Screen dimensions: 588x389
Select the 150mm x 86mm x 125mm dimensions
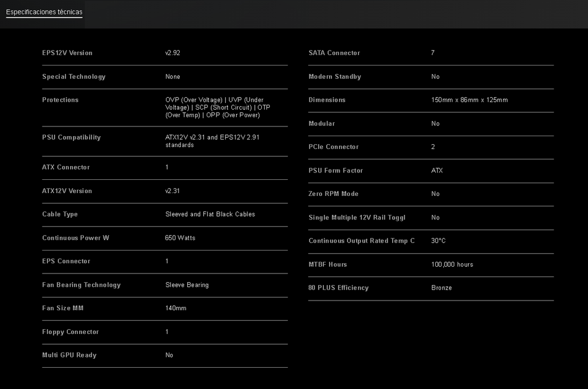469,100
